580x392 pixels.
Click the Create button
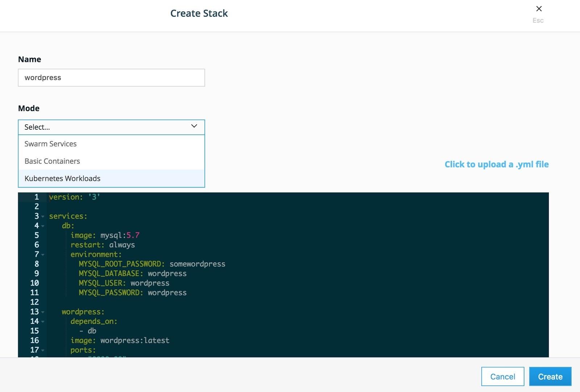(x=550, y=376)
